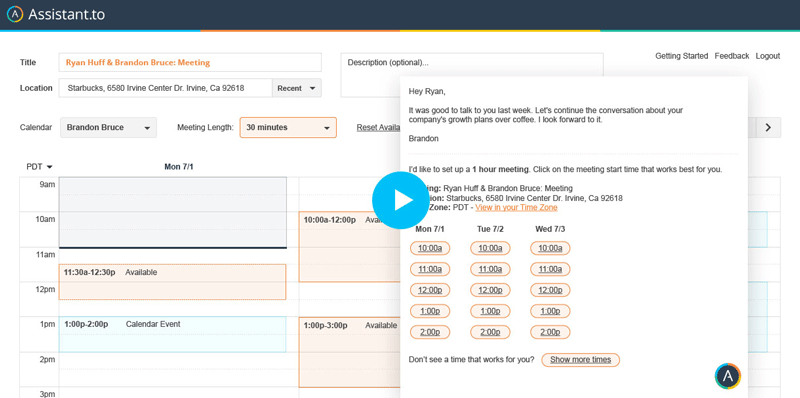Screen dimensions: 800x398
Task: Click the 9am time label in calendar
Action: [x=47, y=184]
